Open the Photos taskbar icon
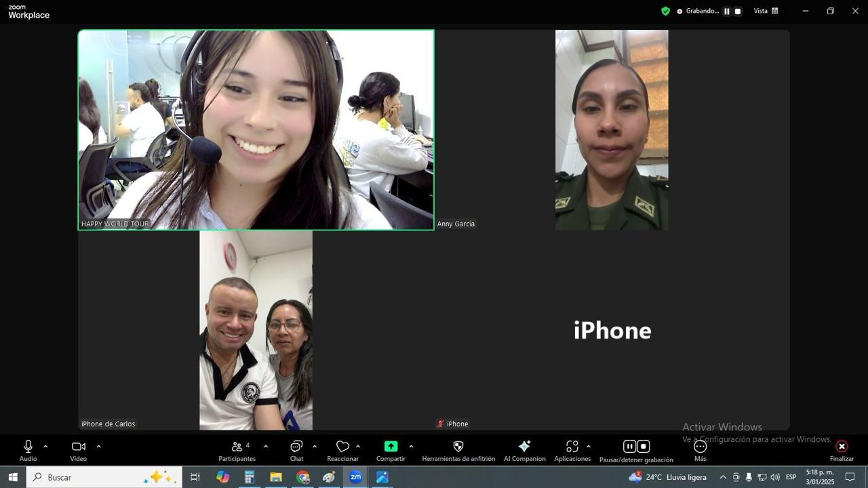 coord(382,477)
